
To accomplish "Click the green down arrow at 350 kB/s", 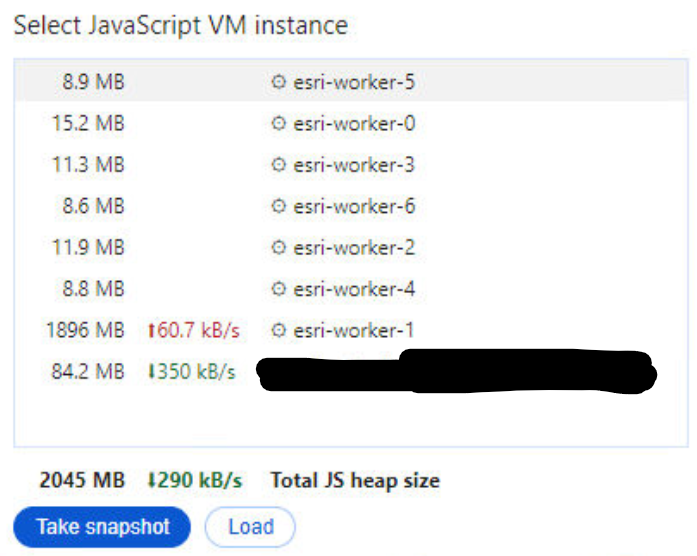I will [152, 372].
